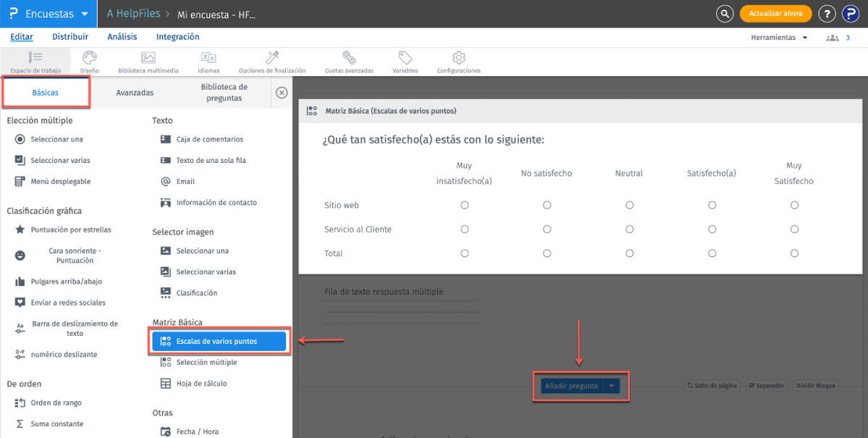Add Hoja de cálculo matrix
The height and width of the screenshot is (438, 868).
pyautogui.click(x=193, y=383)
